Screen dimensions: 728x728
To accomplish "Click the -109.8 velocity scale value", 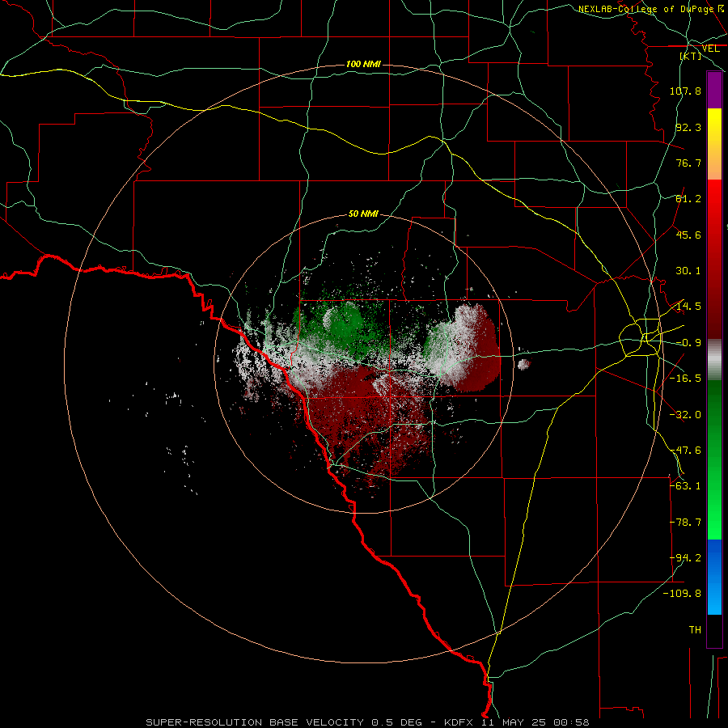I will pos(682,594).
